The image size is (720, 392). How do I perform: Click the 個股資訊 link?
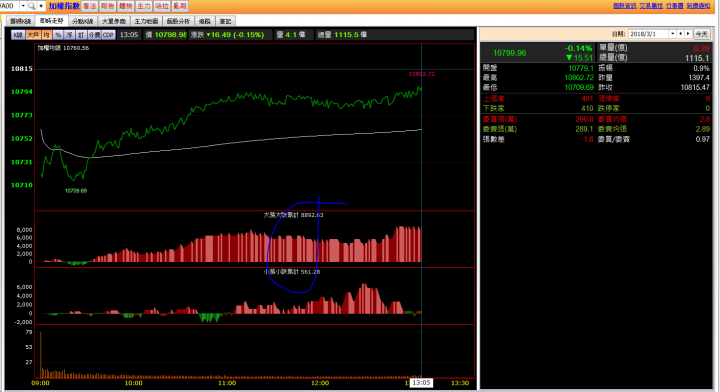point(625,6)
